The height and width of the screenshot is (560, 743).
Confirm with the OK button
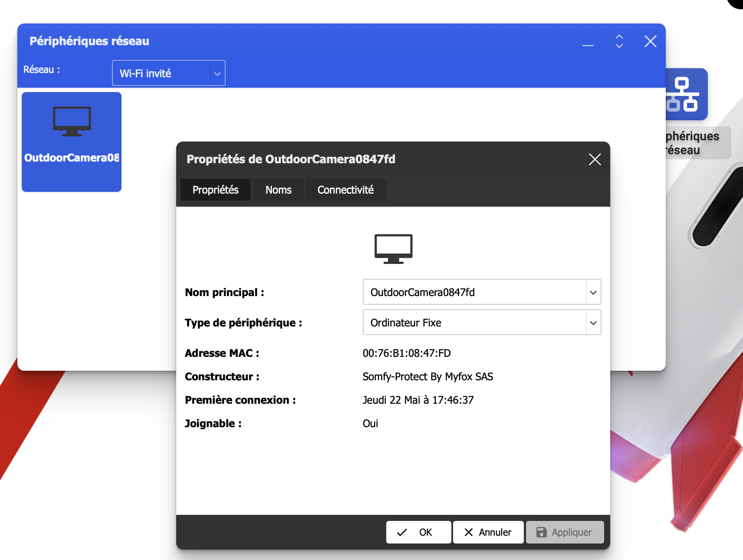tap(418, 532)
